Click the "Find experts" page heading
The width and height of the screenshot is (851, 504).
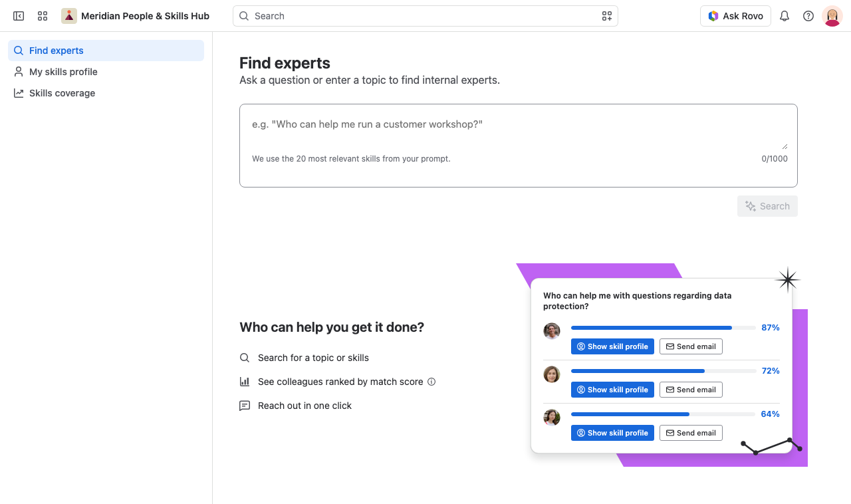[285, 63]
